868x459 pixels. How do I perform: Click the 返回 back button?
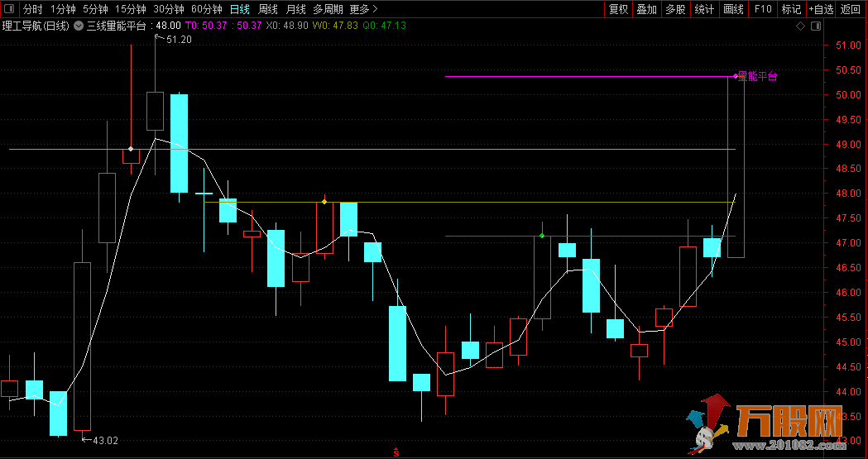851,9
